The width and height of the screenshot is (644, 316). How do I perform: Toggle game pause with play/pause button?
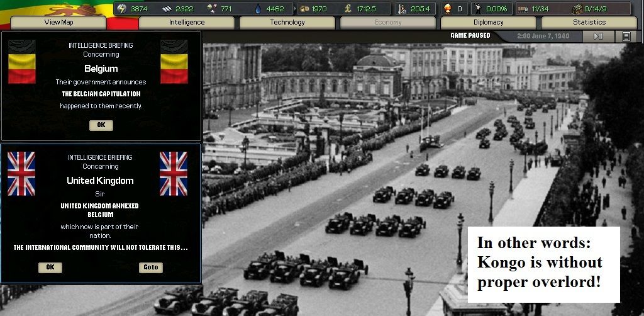[598, 37]
